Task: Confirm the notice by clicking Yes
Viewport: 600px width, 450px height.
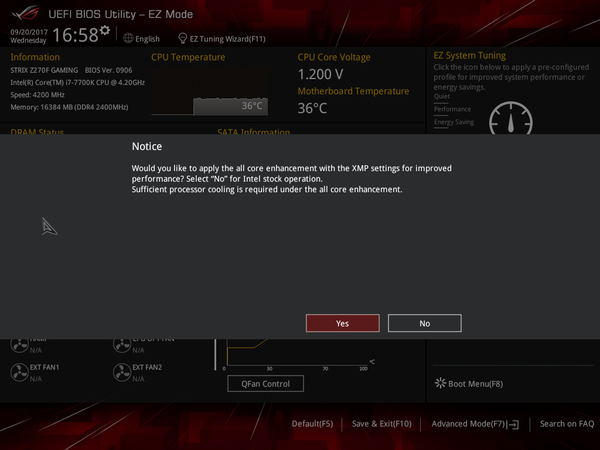Action: point(342,323)
